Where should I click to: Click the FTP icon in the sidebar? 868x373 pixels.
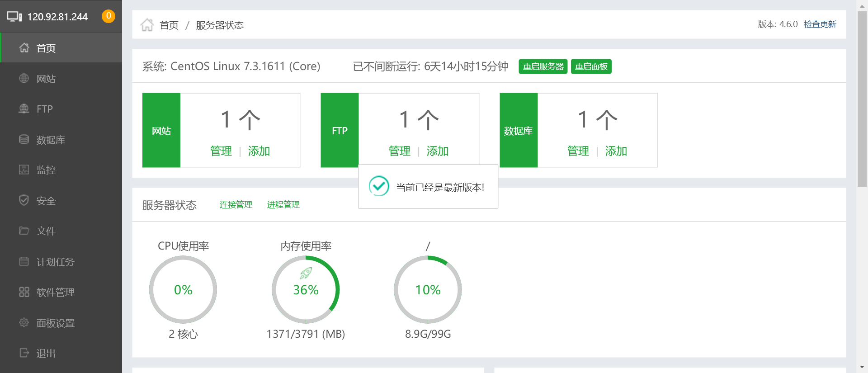tap(24, 109)
